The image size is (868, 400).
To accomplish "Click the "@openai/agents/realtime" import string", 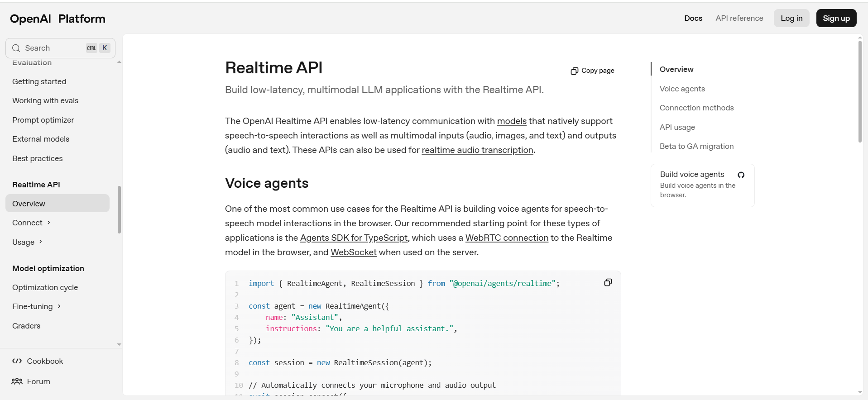I will point(503,283).
